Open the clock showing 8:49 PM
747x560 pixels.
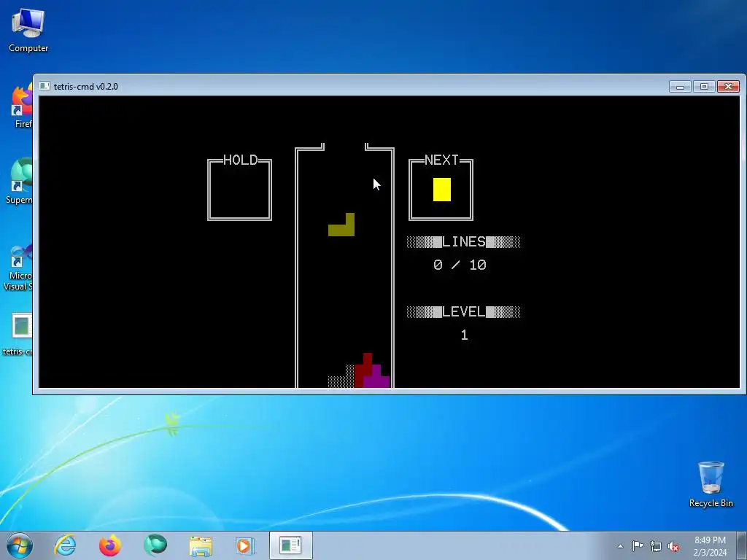tap(710, 546)
